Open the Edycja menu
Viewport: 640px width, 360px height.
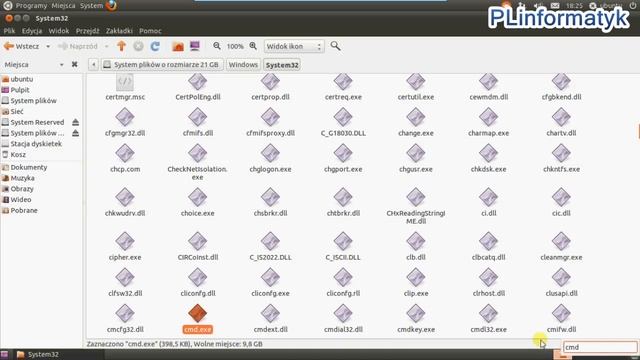point(32,31)
